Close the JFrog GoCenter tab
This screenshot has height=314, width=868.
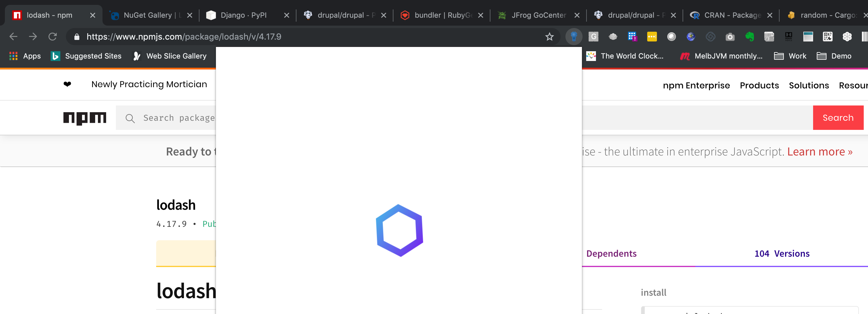point(577,15)
